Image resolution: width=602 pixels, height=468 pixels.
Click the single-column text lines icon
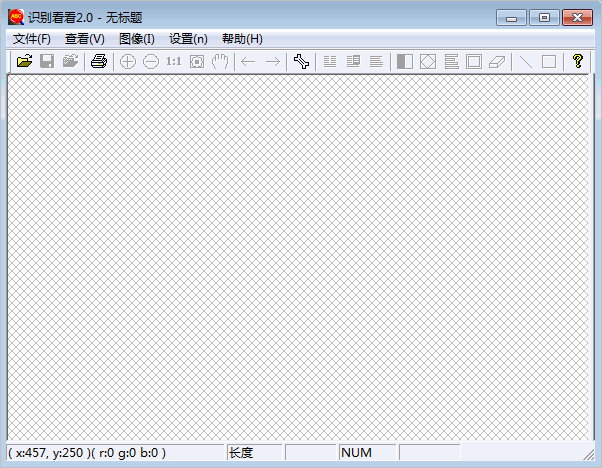(x=376, y=61)
